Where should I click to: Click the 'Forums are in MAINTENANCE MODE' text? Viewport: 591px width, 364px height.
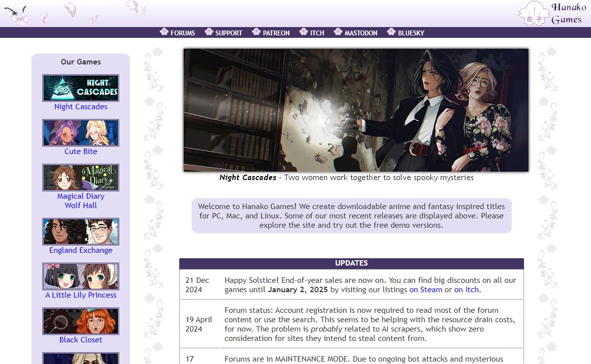[x=364, y=359]
